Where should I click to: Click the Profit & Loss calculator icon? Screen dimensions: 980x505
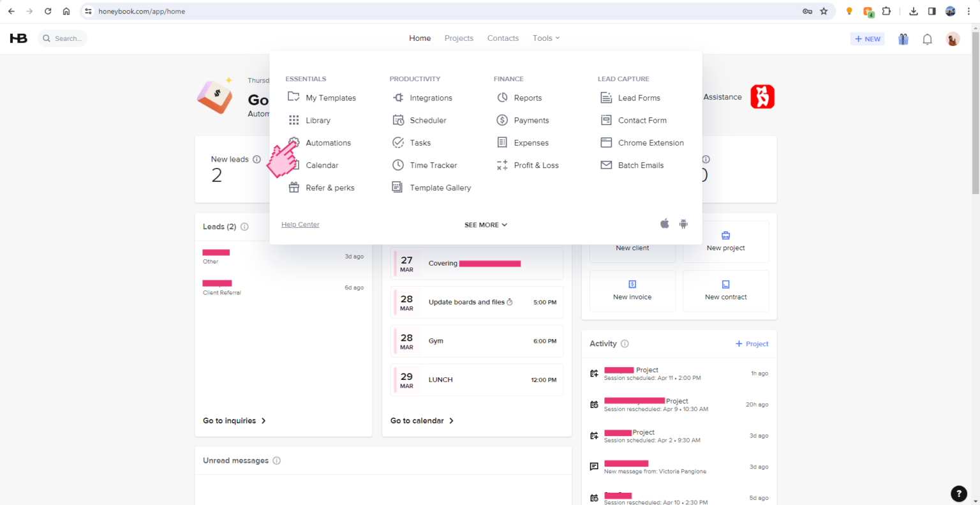click(502, 165)
